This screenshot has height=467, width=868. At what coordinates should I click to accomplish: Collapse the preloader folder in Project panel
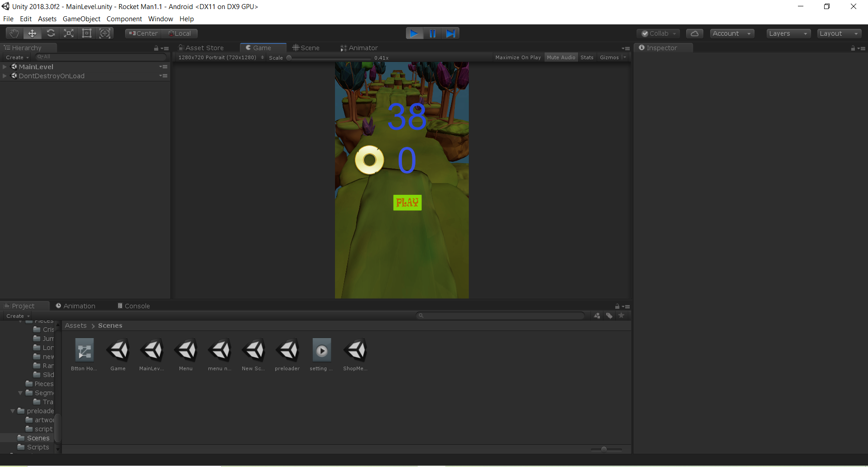coord(12,410)
